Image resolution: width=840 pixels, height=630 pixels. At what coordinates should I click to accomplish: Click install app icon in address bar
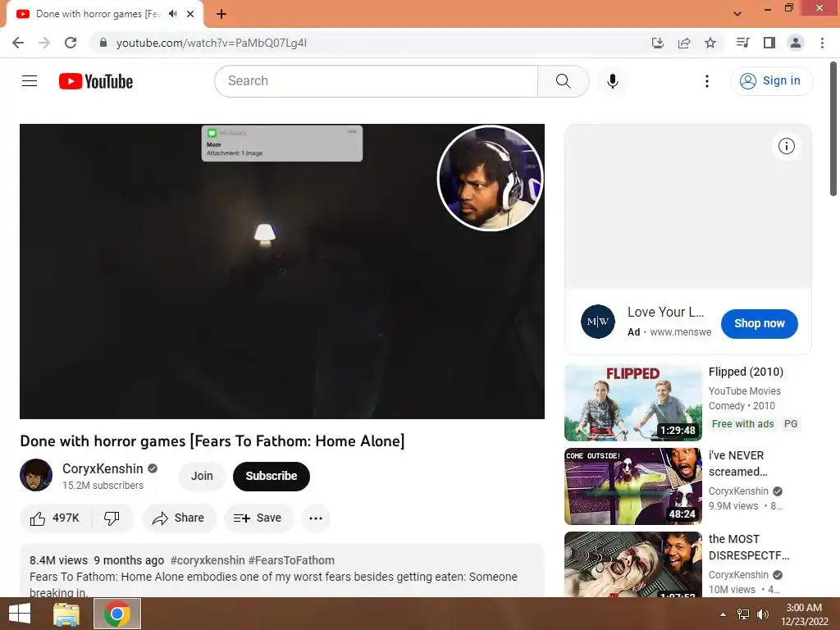(658, 43)
